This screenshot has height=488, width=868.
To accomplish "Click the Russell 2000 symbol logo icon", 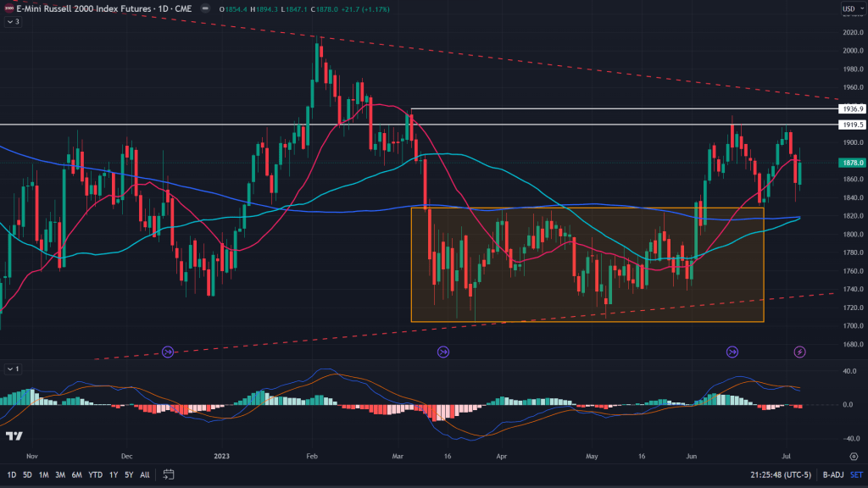I will tap(7, 8).
